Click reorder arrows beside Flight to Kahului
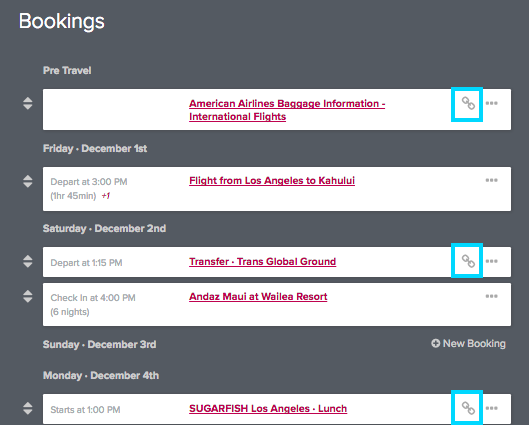This screenshot has width=529, height=425. point(28,181)
